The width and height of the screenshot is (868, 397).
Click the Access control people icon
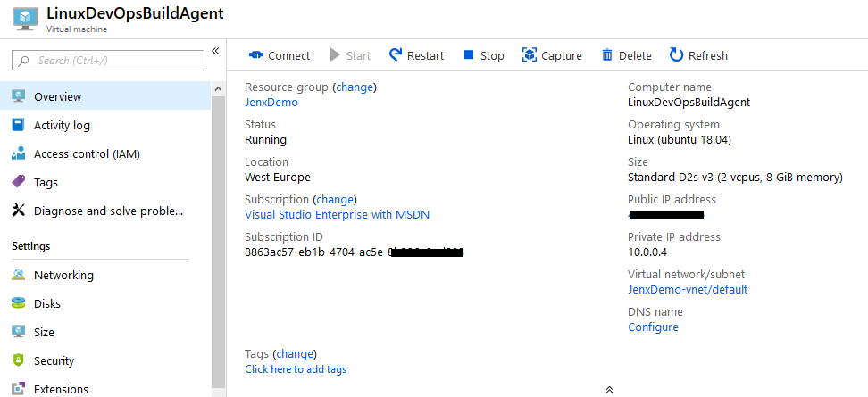click(x=18, y=153)
